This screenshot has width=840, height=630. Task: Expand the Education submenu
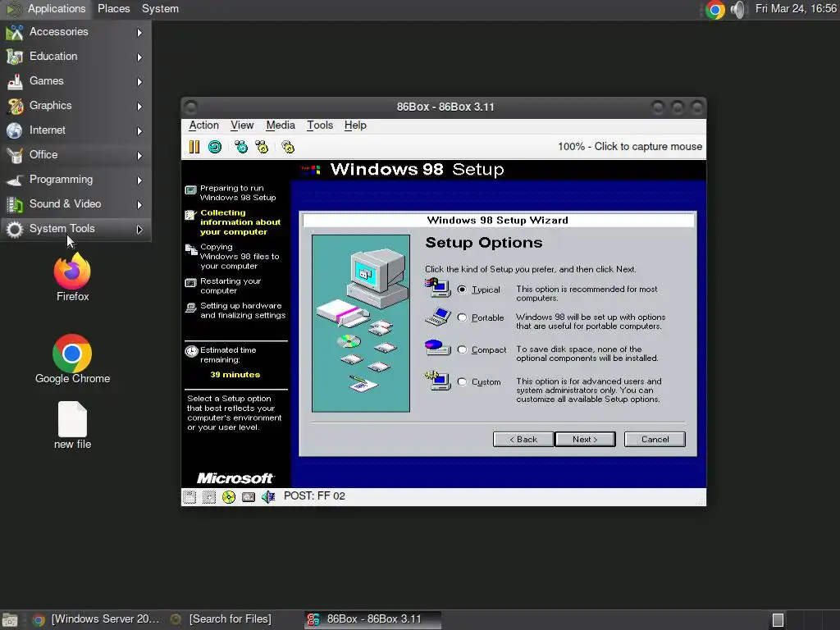75,57
